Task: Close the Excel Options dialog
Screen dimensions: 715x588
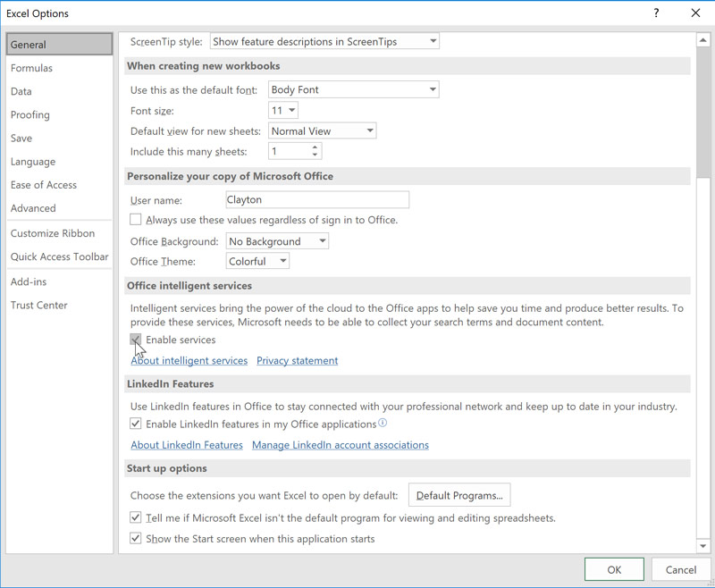Action: pyautogui.click(x=695, y=13)
